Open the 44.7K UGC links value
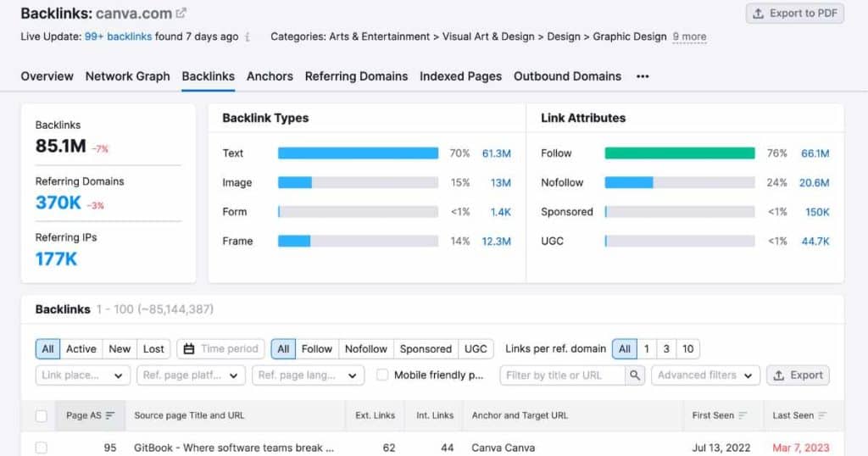 [815, 242]
